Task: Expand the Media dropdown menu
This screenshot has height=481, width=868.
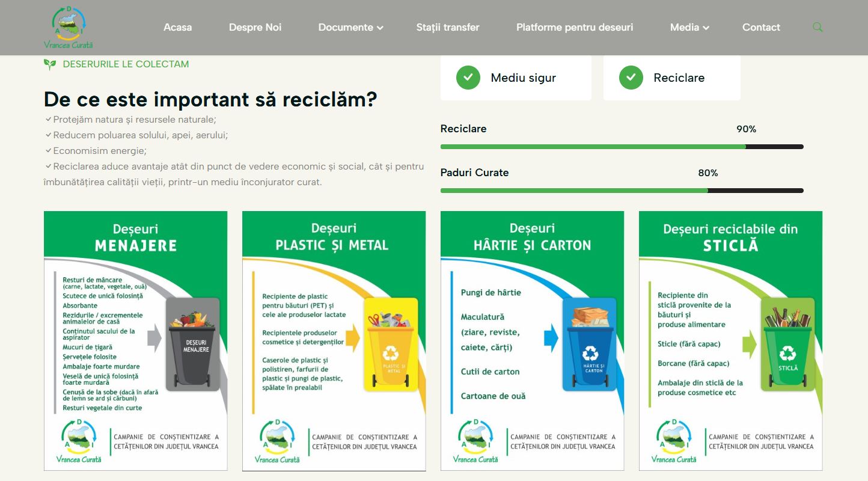Action: point(689,28)
